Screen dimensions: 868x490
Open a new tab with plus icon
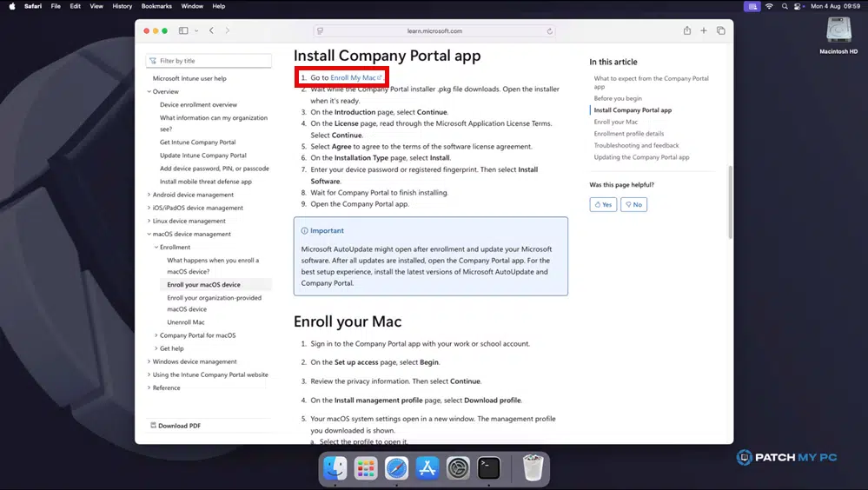704,31
